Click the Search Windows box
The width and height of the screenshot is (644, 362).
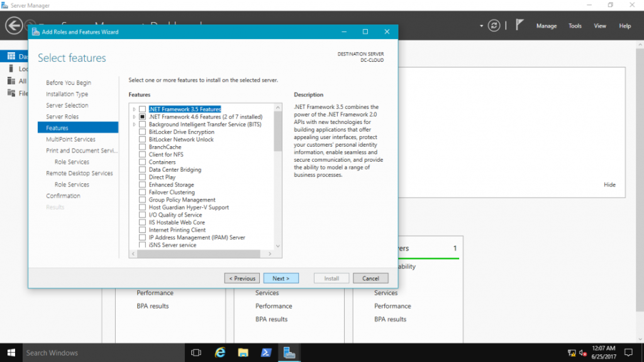pos(104,353)
